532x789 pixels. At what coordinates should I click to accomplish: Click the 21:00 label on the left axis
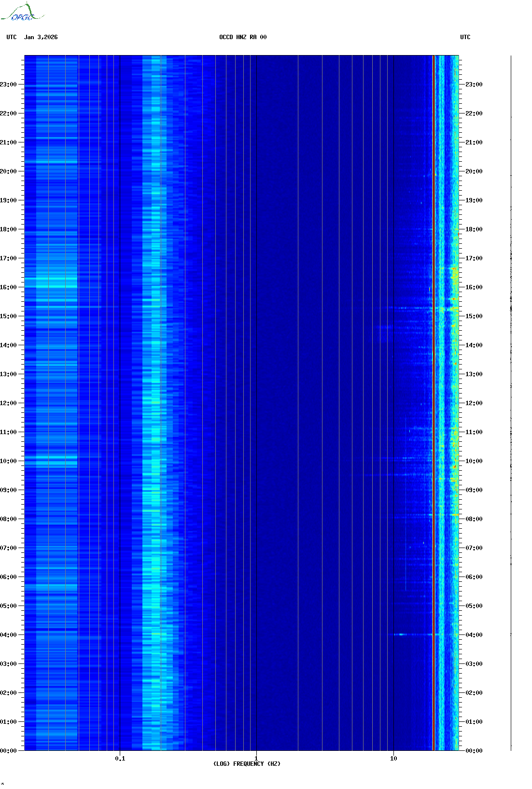pos(8,142)
